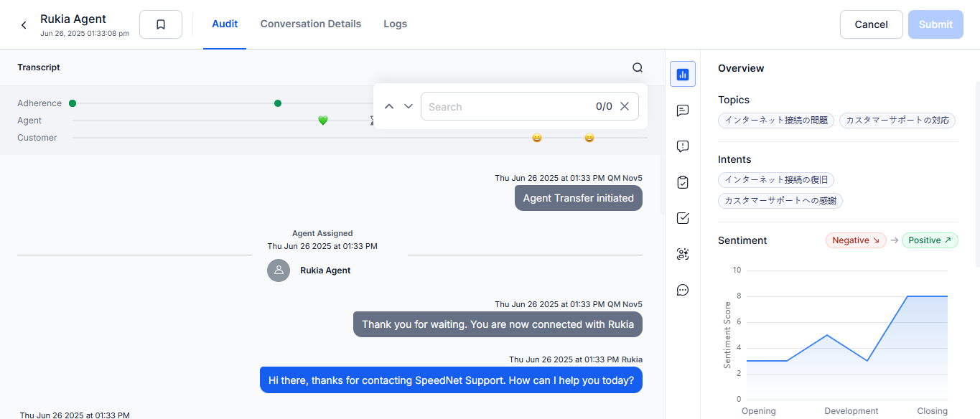Open the transcript search magnifier icon
The height and width of the screenshot is (419, 980).
pos(638,67)
